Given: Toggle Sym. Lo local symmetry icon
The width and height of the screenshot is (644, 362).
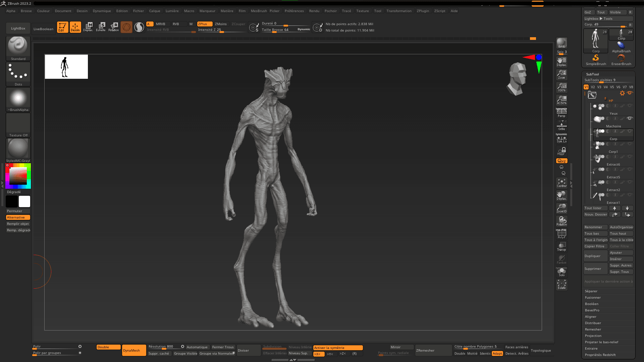Looking at the screenshot, I should [561, 139].
